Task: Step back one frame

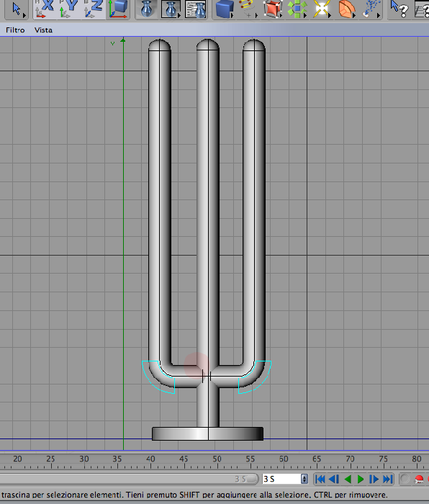Action: (x=334, y=480)
